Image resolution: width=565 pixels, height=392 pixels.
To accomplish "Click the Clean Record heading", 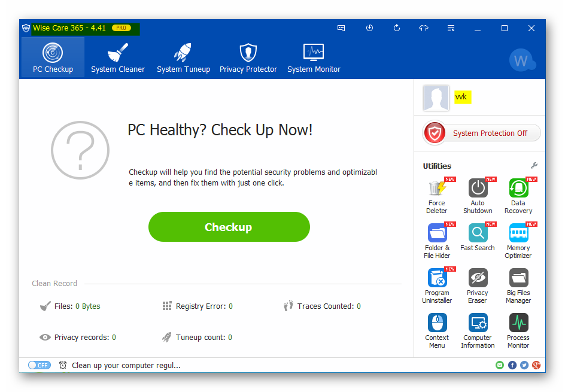I will (x=54, y=284).
